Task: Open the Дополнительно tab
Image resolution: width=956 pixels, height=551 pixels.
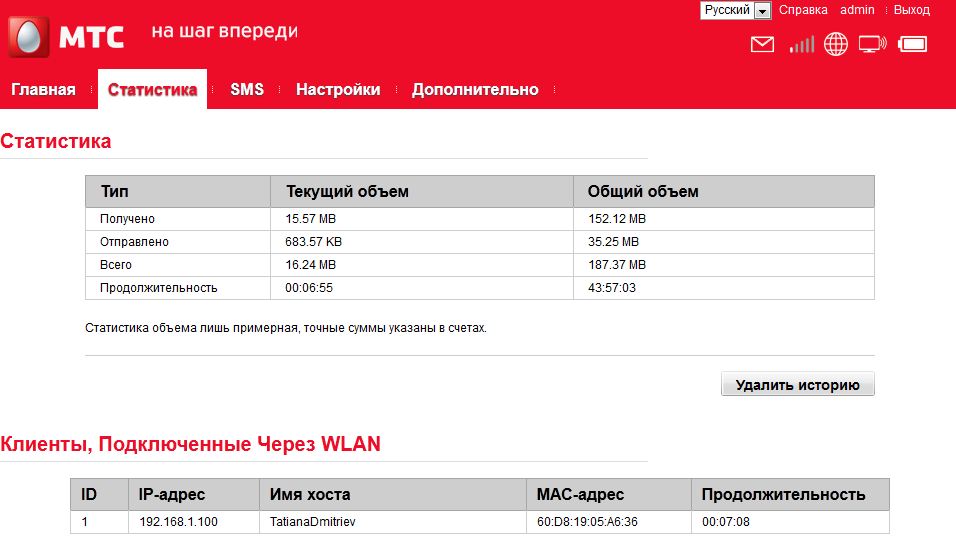Action: 475,90
